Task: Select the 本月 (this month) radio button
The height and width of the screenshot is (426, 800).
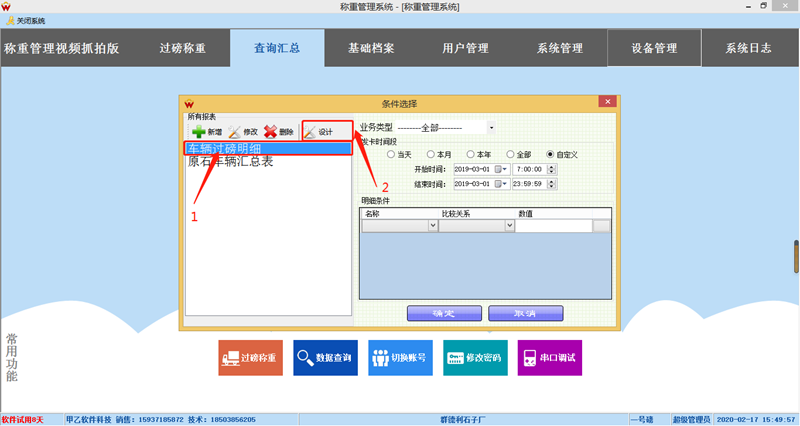Action: [x=432, y=154]
